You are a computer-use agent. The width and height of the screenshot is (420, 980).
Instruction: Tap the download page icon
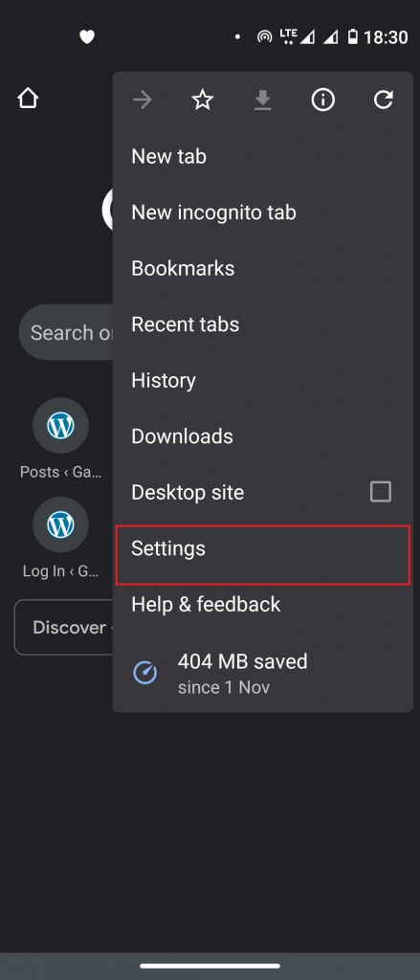point(262,100)
